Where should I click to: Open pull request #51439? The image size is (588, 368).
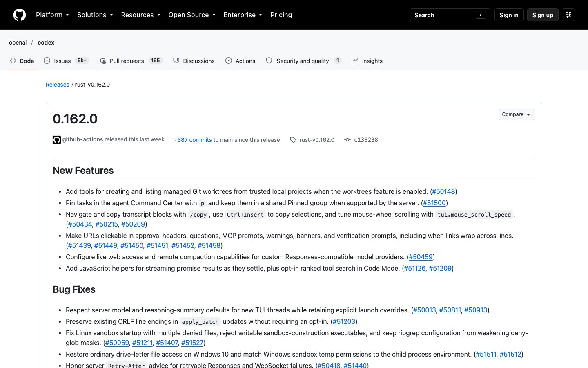[x=79, y=245]
